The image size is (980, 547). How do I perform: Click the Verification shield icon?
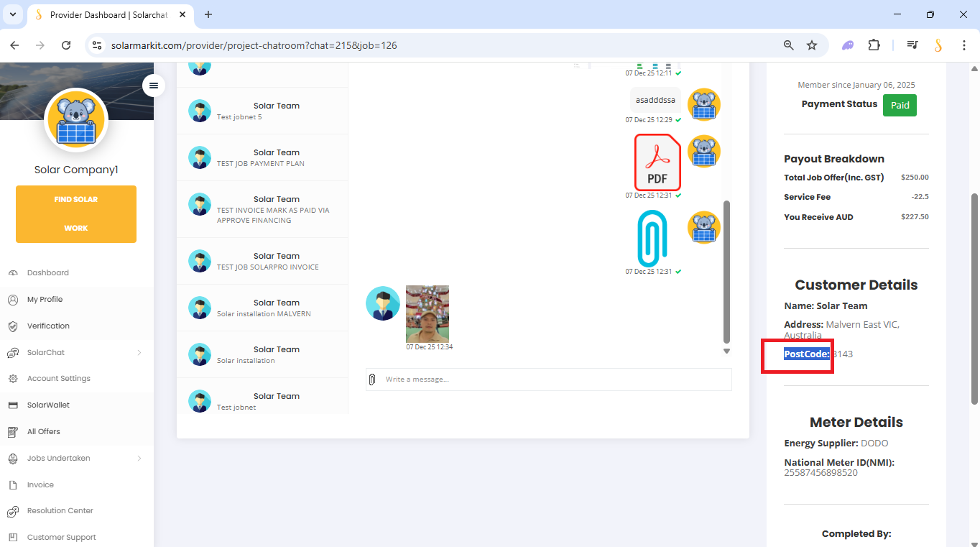tap(13, 326)
